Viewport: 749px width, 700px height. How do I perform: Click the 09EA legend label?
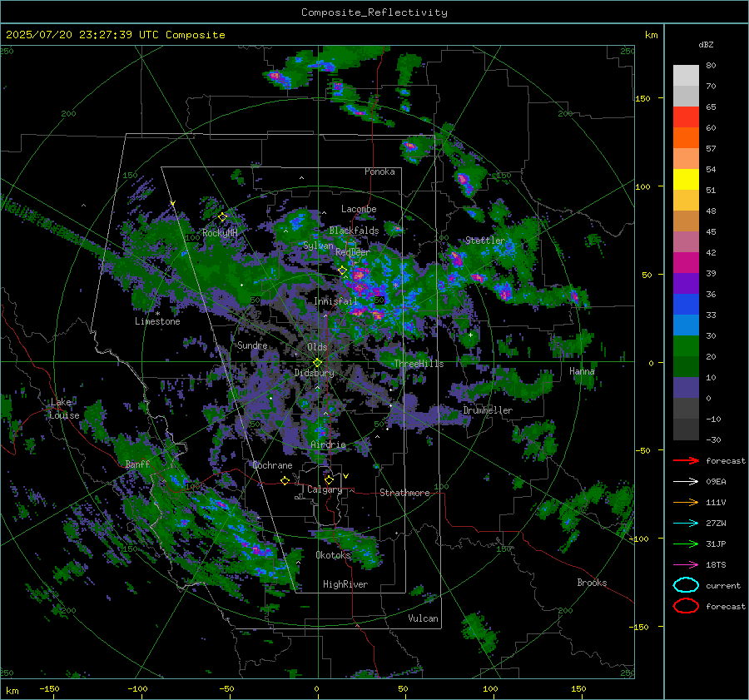point(716,481)
